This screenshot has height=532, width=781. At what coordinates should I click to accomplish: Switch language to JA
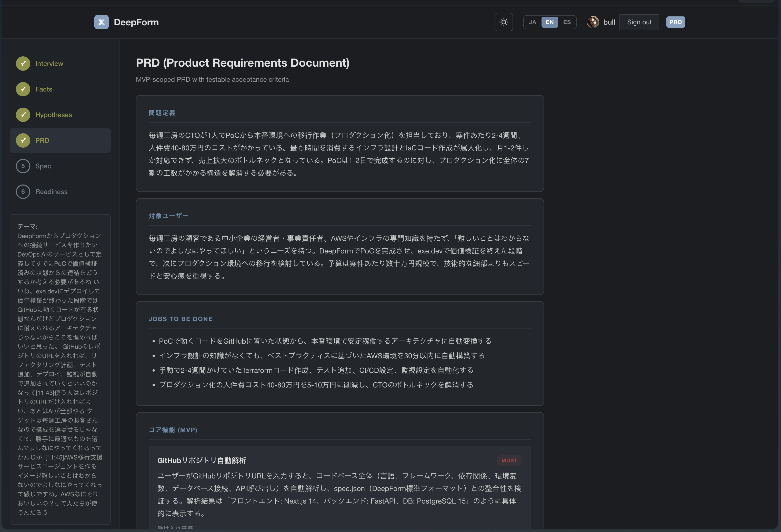[x=532, y=22]
